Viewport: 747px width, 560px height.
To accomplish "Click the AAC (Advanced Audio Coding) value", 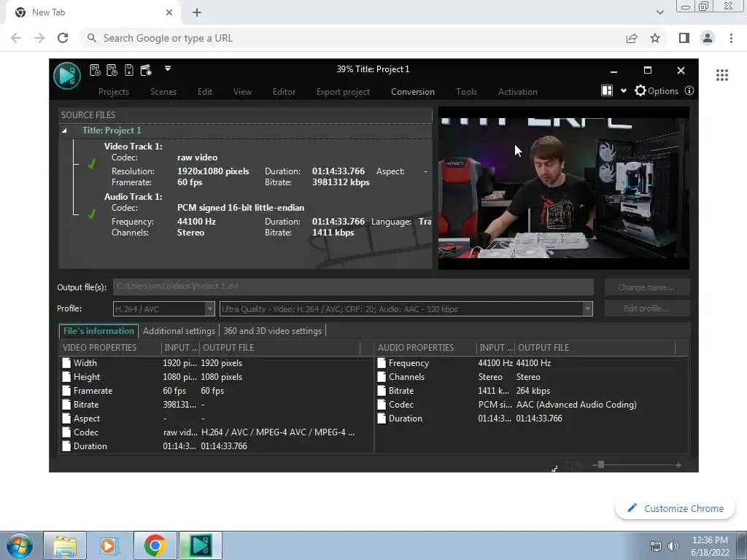I will click(576, 404).
